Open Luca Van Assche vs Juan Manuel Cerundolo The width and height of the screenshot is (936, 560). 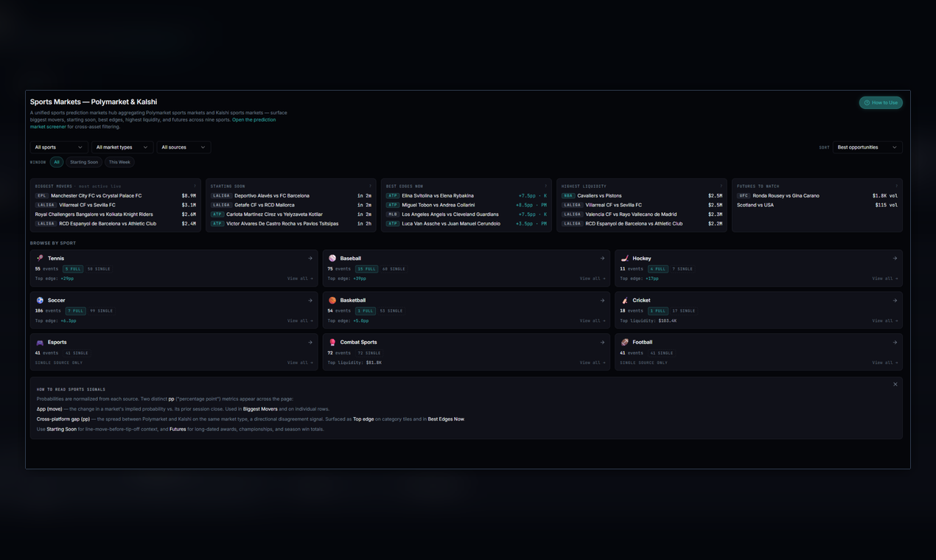pos(467,223)
